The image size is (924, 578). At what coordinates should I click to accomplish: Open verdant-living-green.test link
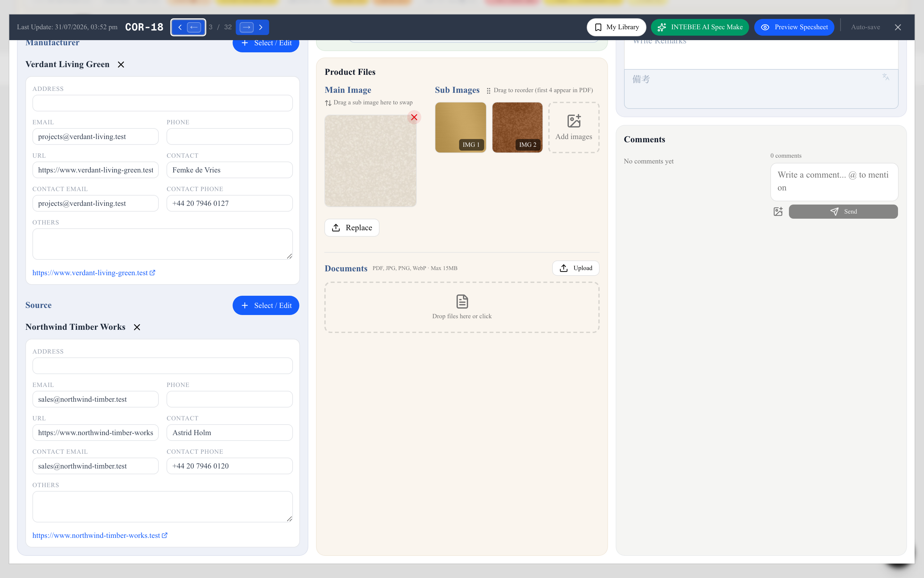point(90,273)
